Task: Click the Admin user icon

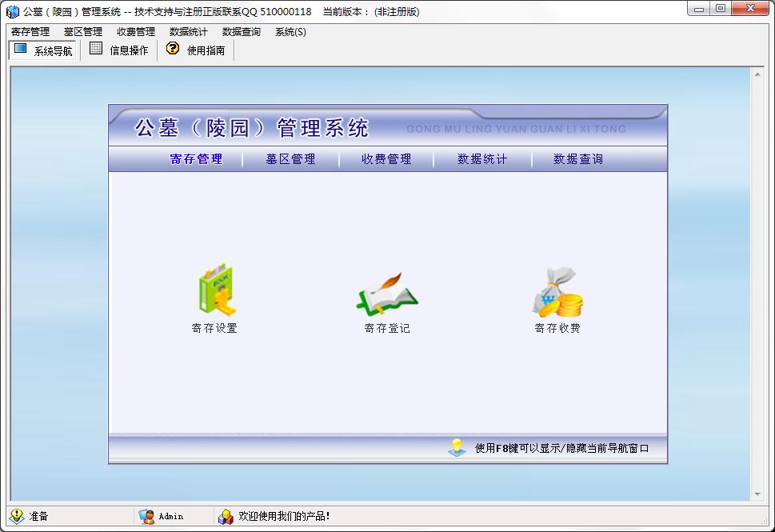Action: coord(146,516)
